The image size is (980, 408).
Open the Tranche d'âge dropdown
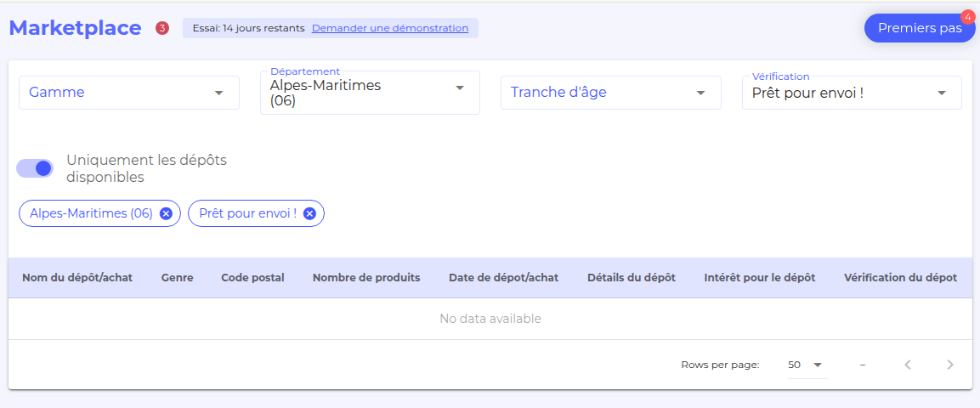[610, 93]
